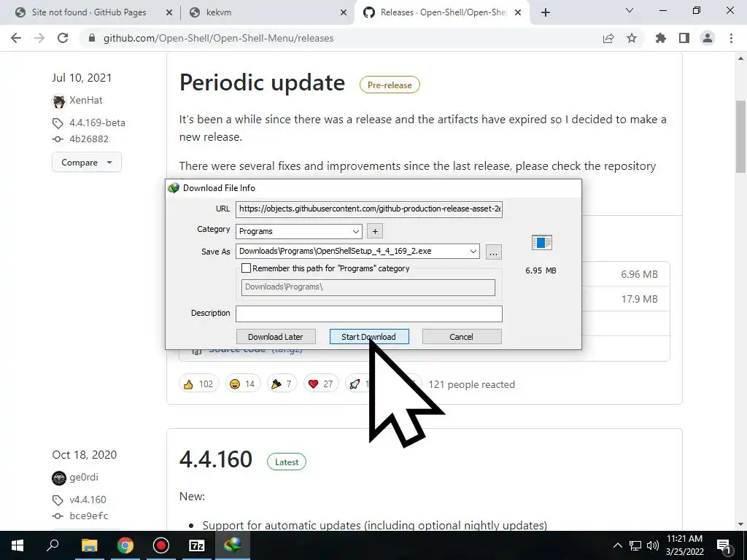747x560 pixels.
Task: Open Chrome profile icon
Action: (708, 38)
